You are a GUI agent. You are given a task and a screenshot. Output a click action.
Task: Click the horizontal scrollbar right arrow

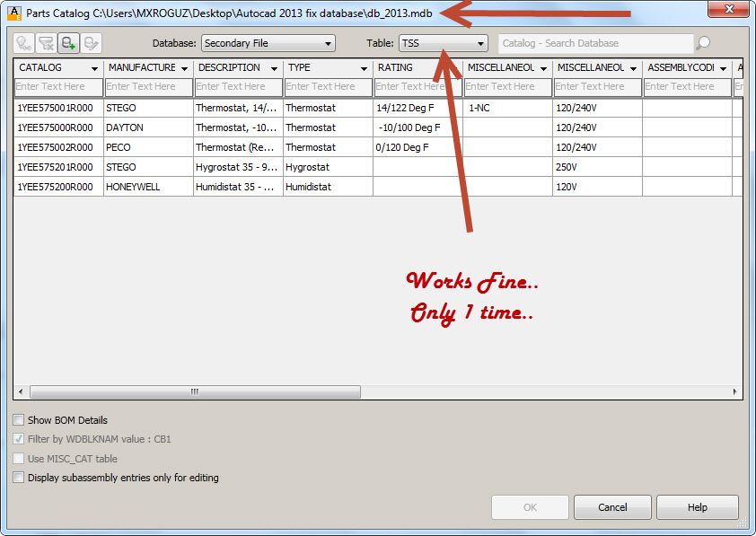(x=734, y=391)
